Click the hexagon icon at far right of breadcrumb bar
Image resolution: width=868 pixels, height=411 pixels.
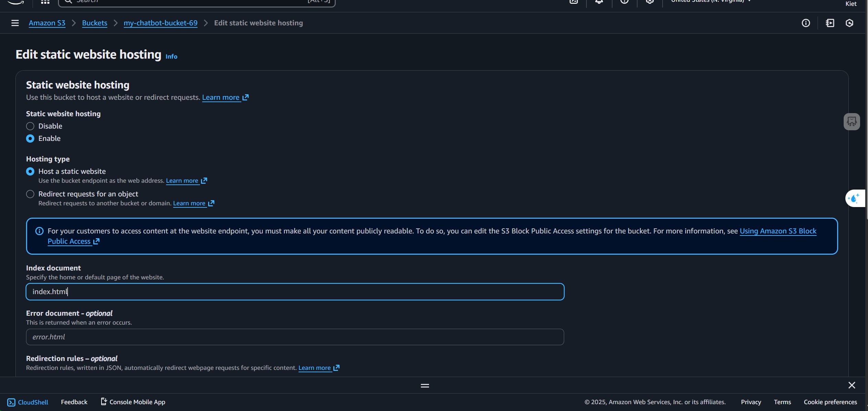click(849, 23)
